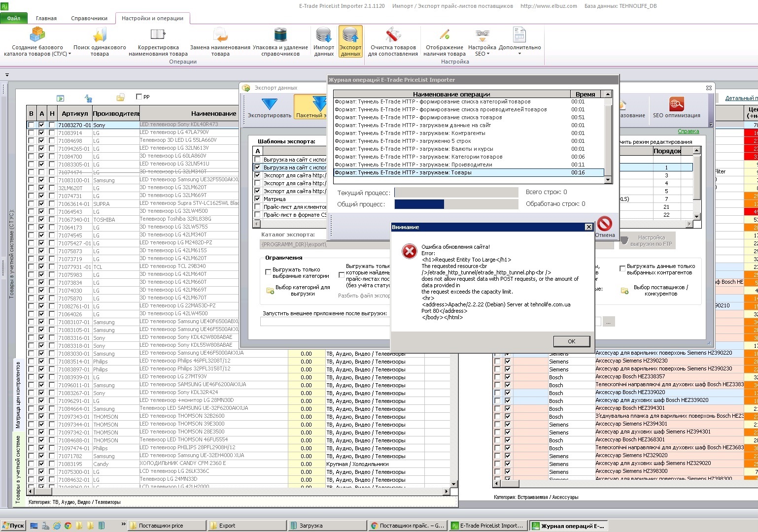Click the red error icon in Внимание dialog
The width and height of the screenshot is (758, 532).
tap(409, 251)
